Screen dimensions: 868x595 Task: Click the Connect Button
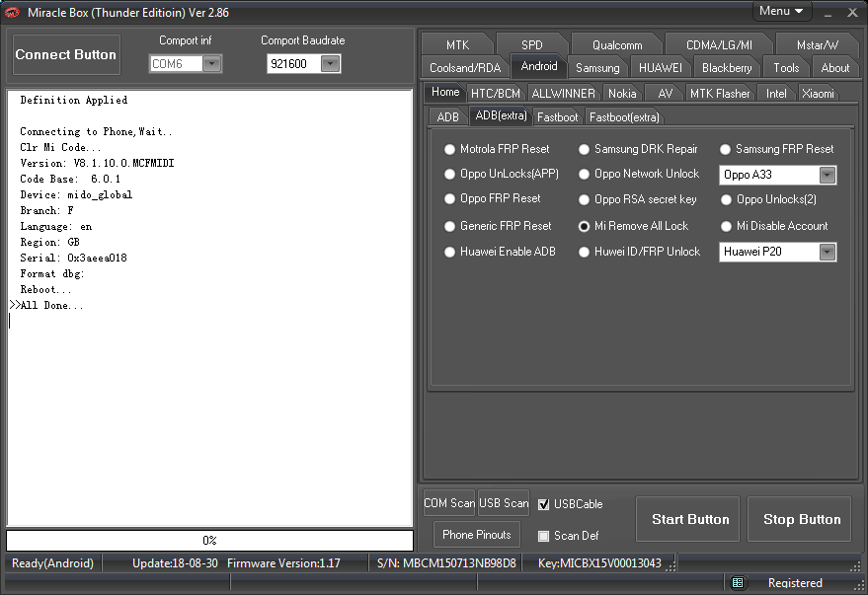point(66,54)
